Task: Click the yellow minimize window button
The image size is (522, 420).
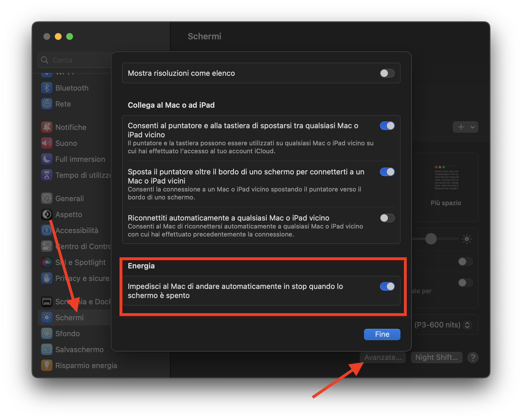Action: pos(58,36)
